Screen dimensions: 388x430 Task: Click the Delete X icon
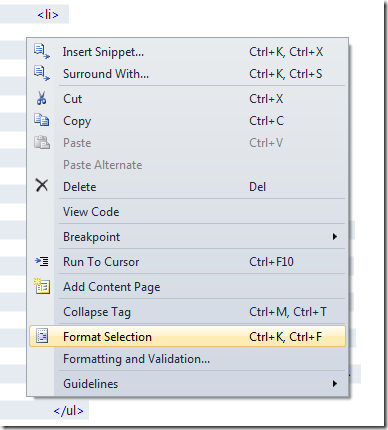point(42,185)
